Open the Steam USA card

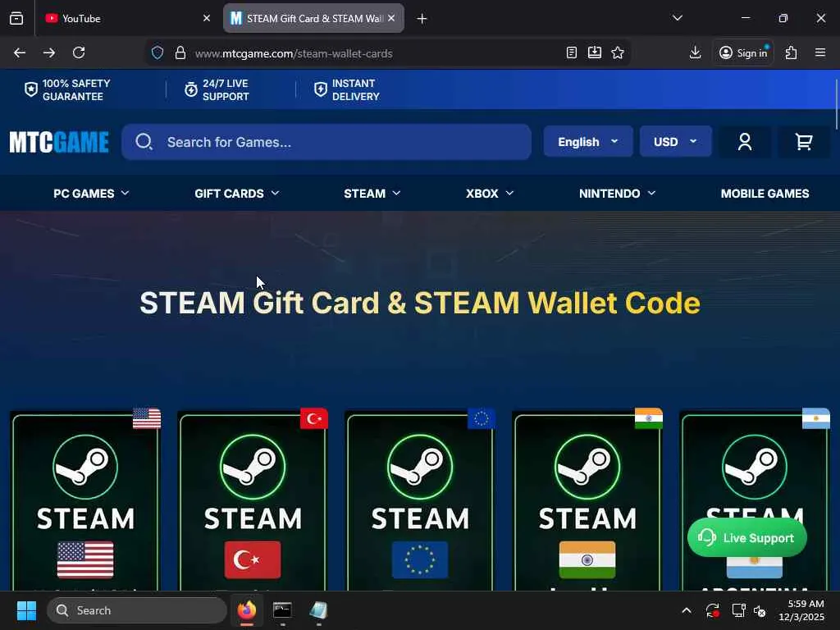click(x=85, y=501)
